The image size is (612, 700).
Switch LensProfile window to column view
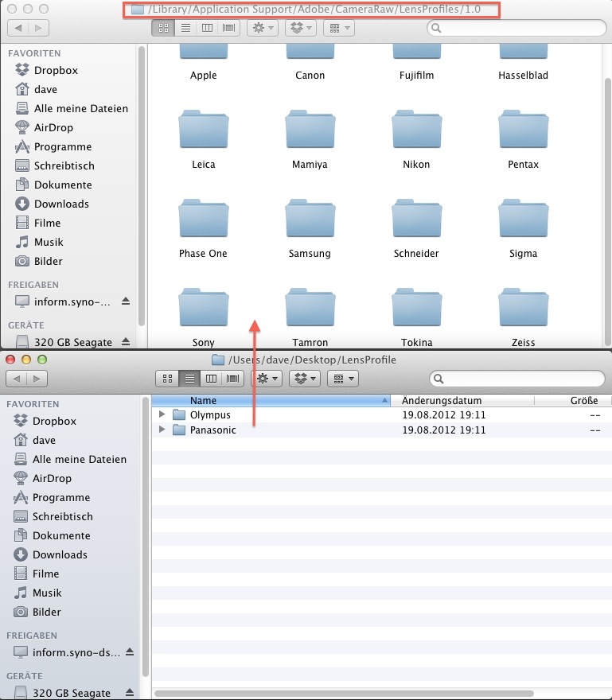tap(211, 379)
